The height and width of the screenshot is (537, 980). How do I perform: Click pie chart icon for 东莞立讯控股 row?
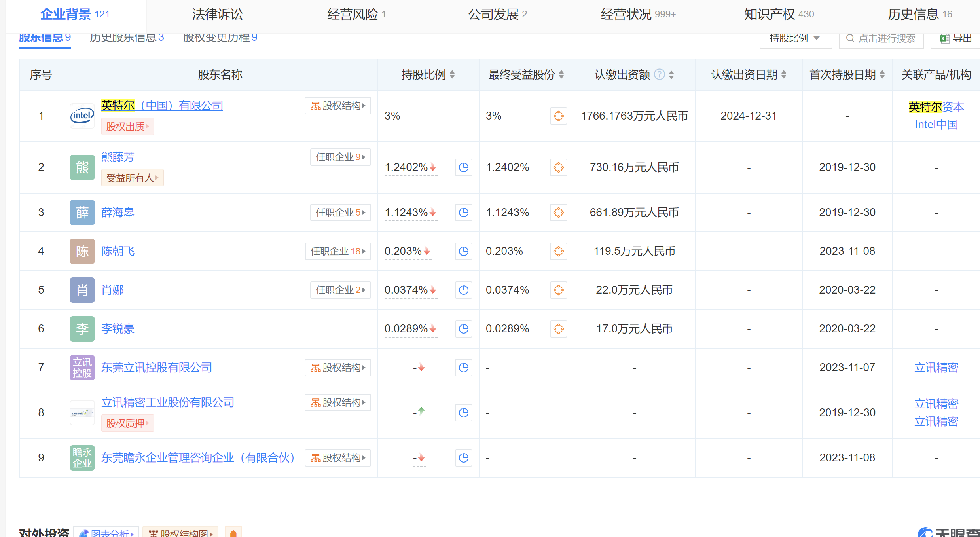click(x=463, y=368)
